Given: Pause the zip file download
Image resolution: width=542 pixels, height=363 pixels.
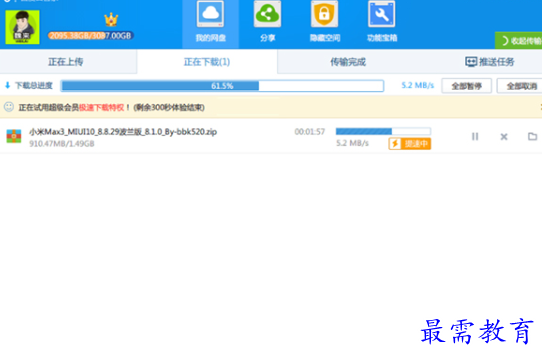Looking at the screenshot, I should pos(475,137).
